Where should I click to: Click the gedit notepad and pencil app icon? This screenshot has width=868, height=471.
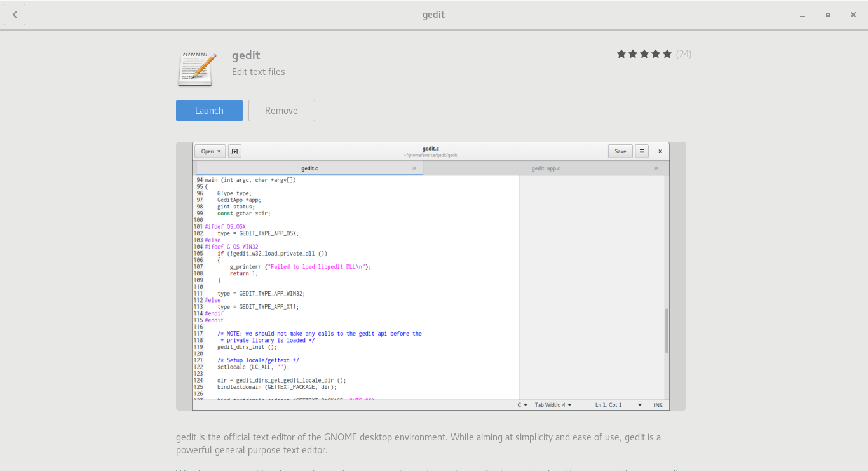[x=194, y=68]
